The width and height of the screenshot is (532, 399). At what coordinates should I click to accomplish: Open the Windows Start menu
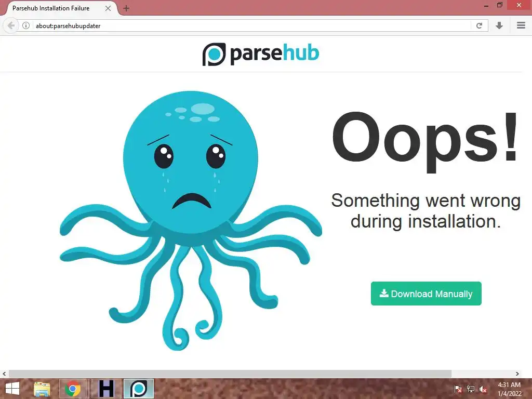tap(12, 389)
